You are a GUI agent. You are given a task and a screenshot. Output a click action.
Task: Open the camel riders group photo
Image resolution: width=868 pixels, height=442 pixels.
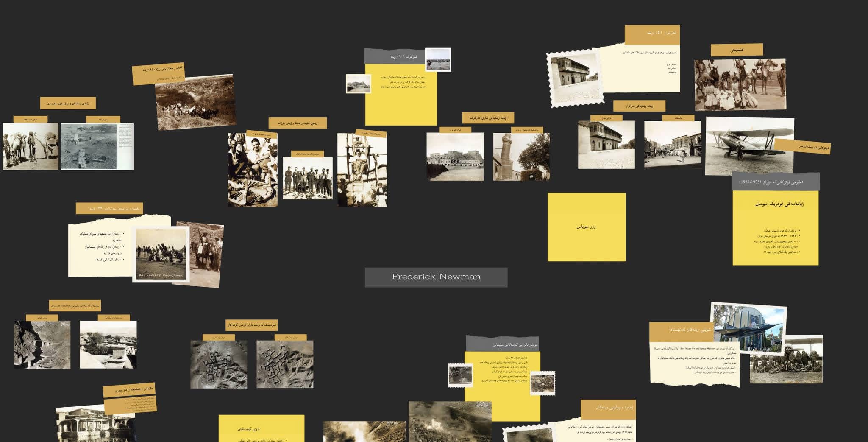coord(740,85)
